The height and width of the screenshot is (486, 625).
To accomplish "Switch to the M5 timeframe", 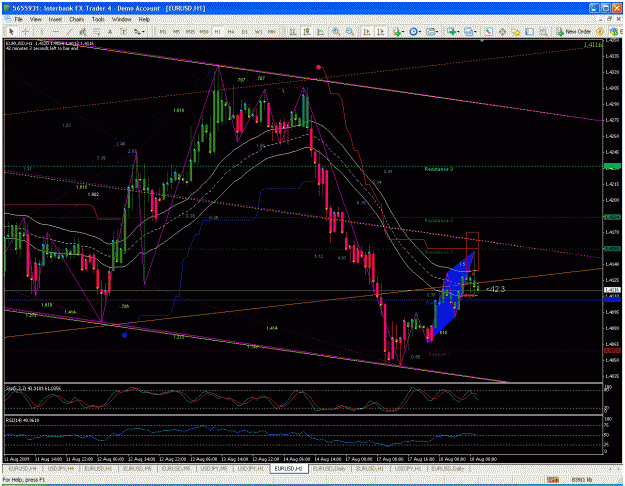I will pos(176,31).
